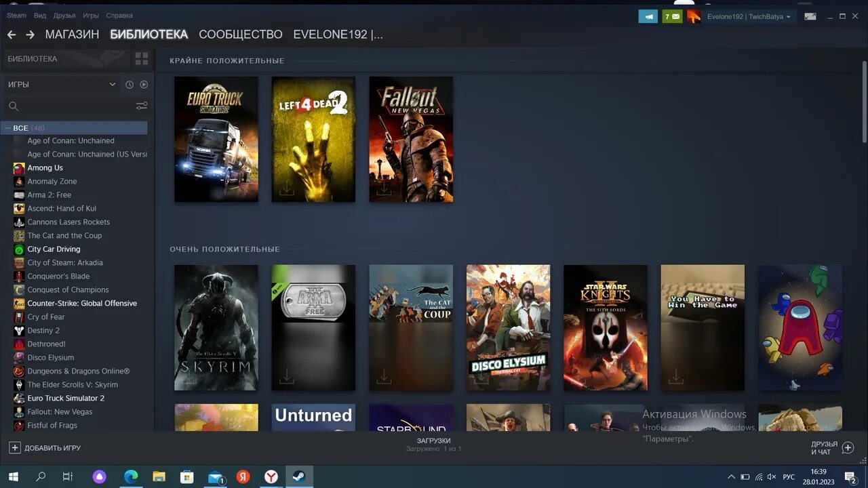Open the Mail app in taskbar

tap(216, 477)
